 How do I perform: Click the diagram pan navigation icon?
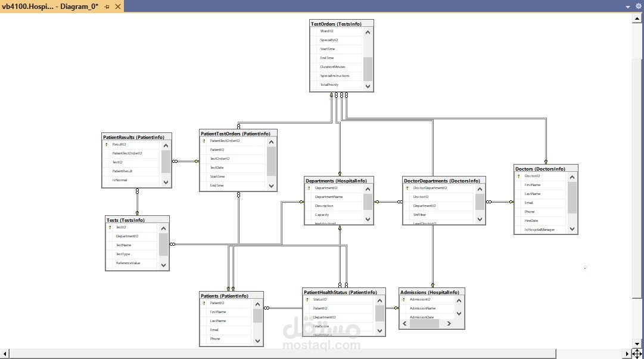tap(637, 353)
